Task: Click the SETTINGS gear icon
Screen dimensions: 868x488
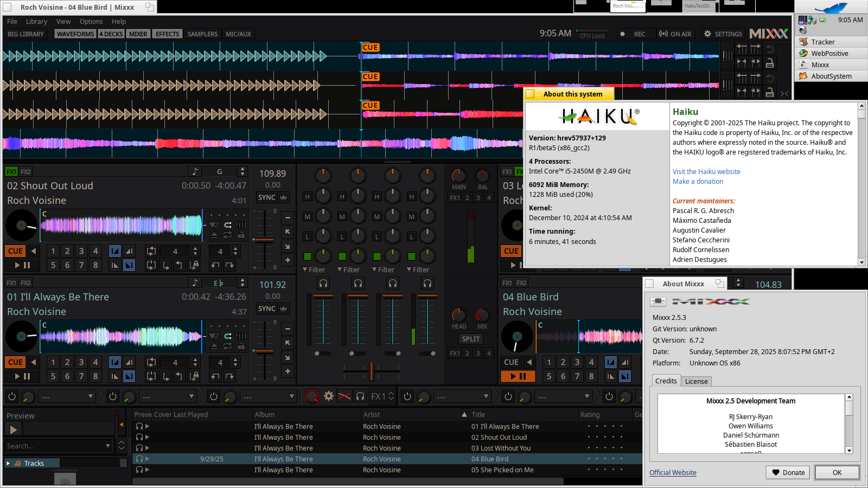Action: point(707,34)
